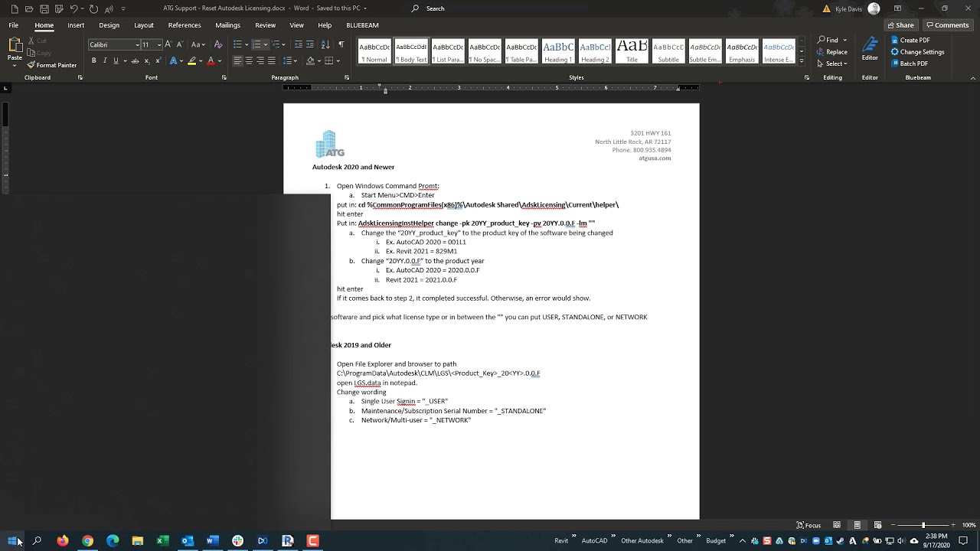Apply underline to text
The width and height of the screenshot is (980, 551).
tap(116, 60)
